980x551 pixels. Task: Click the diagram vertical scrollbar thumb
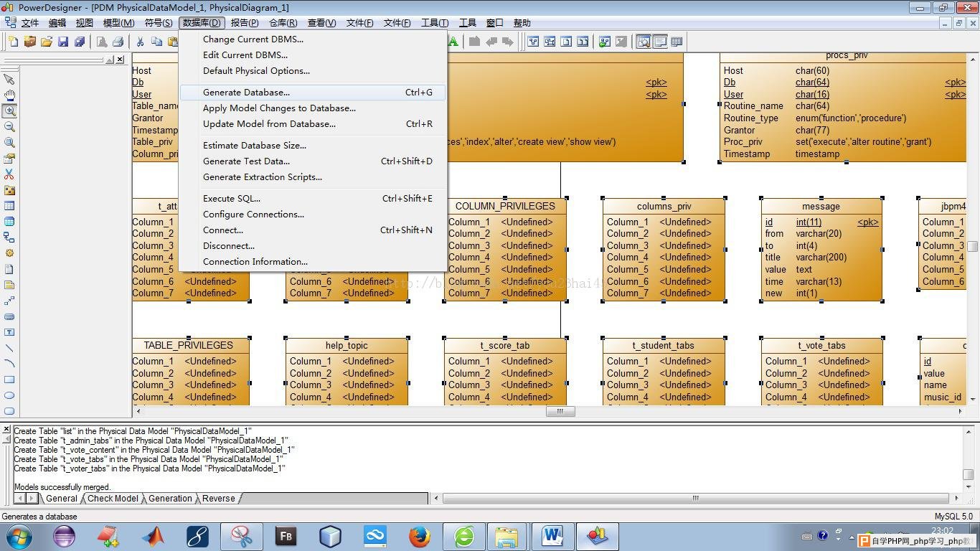tap(973, 246)
